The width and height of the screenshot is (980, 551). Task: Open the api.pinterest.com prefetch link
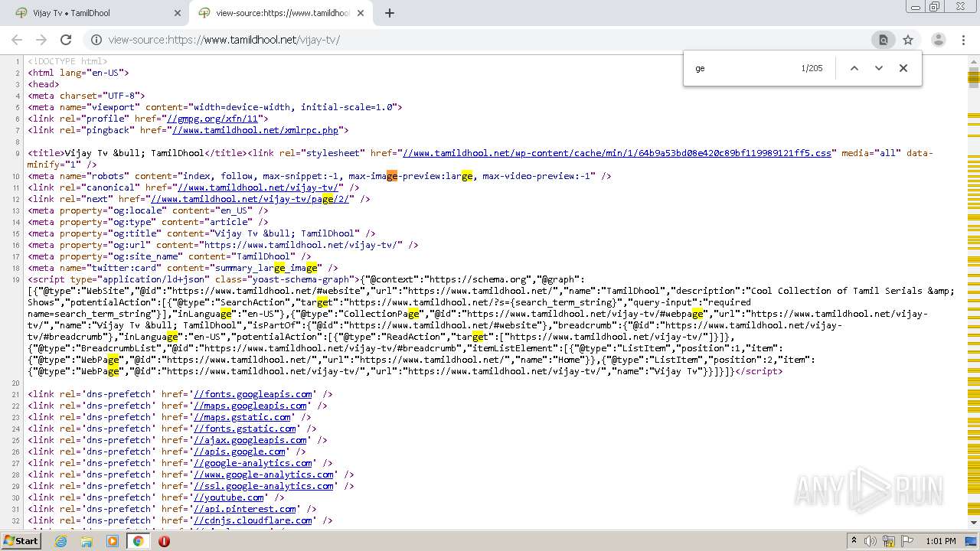coord(244,509)
